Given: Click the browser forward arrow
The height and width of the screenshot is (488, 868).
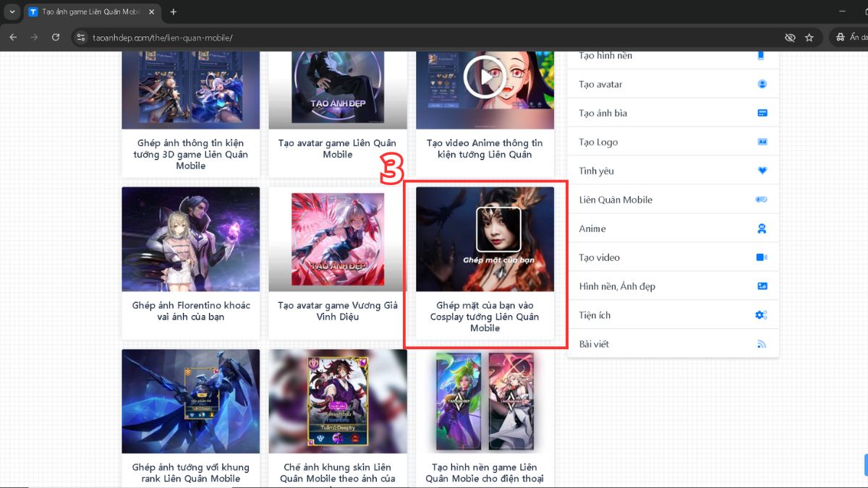Looking at the screenshot, I should [x=34, y=38].
